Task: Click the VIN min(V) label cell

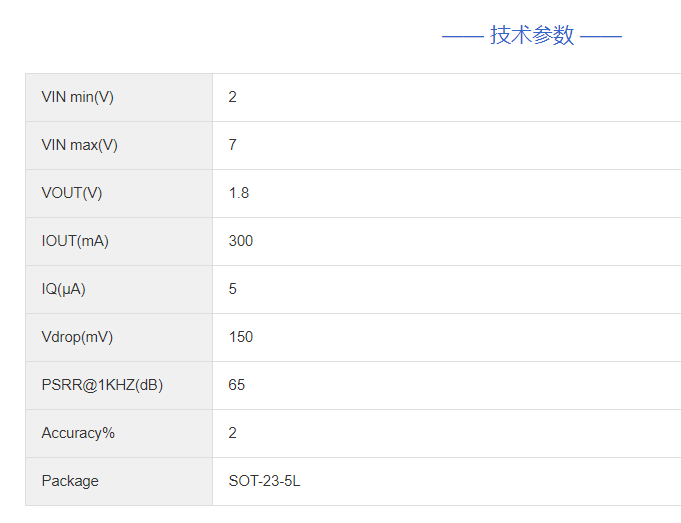Action: point(77,97)
